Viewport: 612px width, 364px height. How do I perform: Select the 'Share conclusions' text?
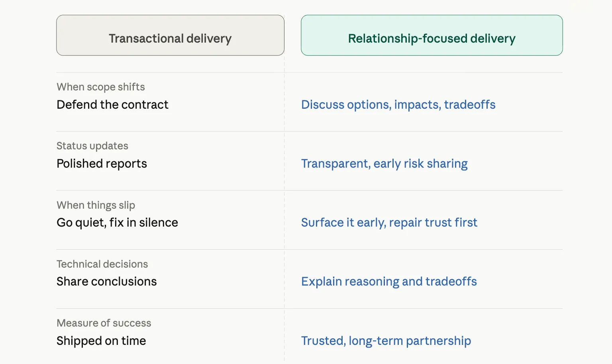tap(106, 282)
